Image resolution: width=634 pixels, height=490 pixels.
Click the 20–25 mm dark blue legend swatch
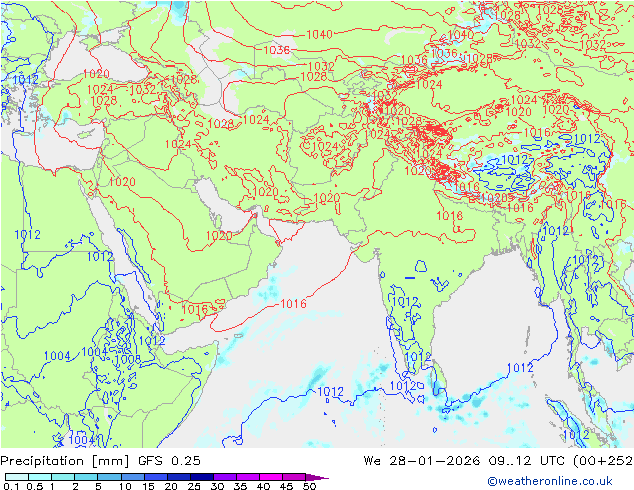click(178, 477)
